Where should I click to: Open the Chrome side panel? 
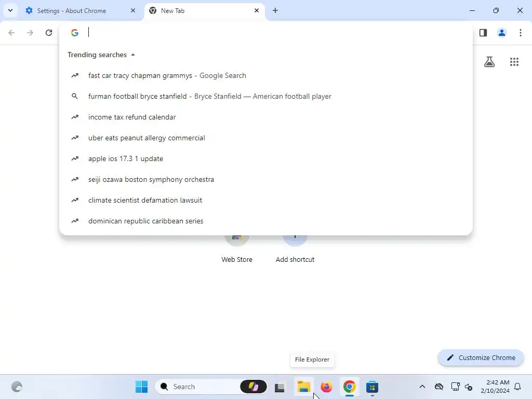point(483,33)
